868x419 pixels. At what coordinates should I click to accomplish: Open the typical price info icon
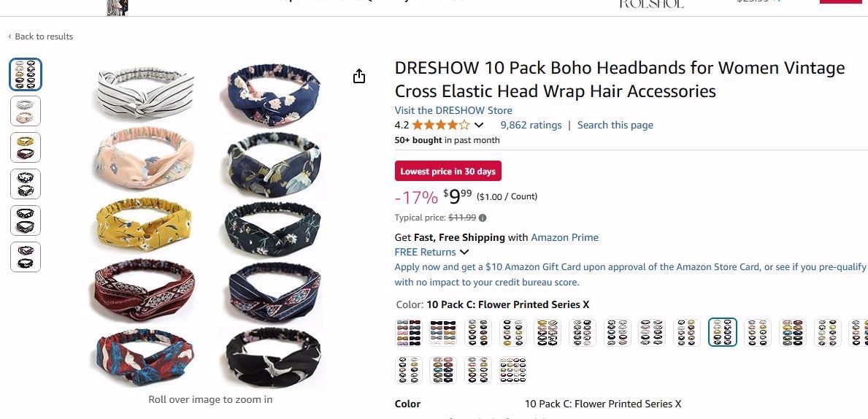483,218
